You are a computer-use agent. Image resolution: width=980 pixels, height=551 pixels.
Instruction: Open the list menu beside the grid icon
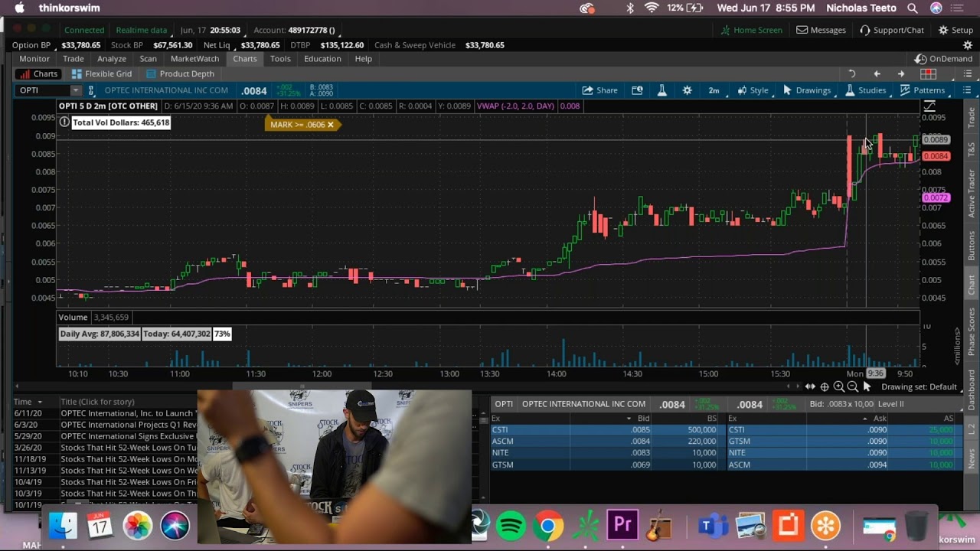coord(968,73)
